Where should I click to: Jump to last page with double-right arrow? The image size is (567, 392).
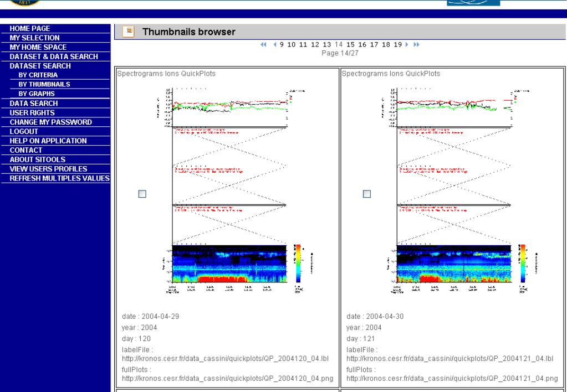pos(416,44)
